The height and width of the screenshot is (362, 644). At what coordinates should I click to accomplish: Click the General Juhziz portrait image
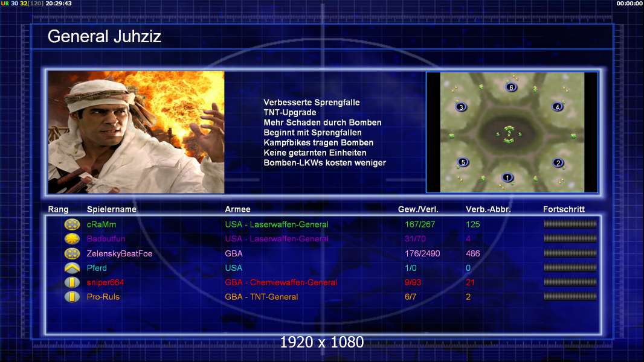(x=136, y=132)
